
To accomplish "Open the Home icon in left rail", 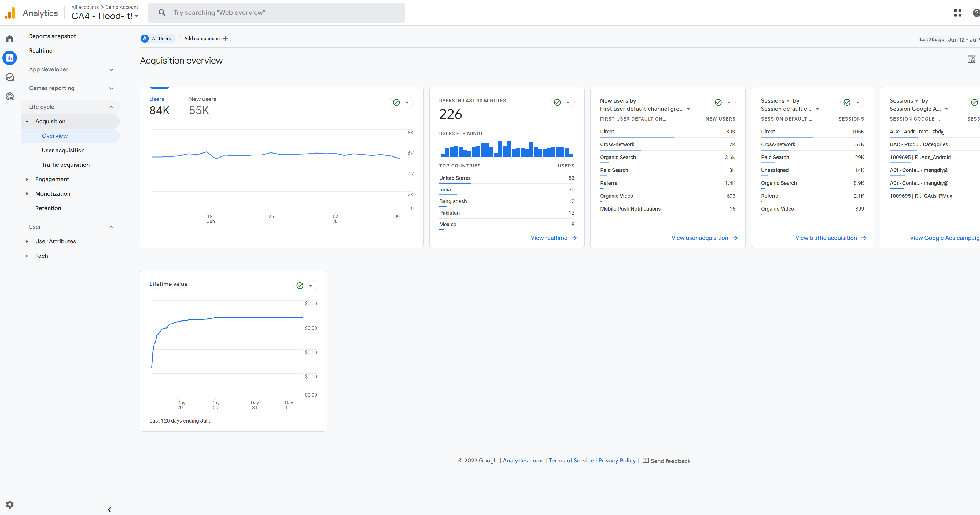I will pyautogui.click(x=10, y=39).
